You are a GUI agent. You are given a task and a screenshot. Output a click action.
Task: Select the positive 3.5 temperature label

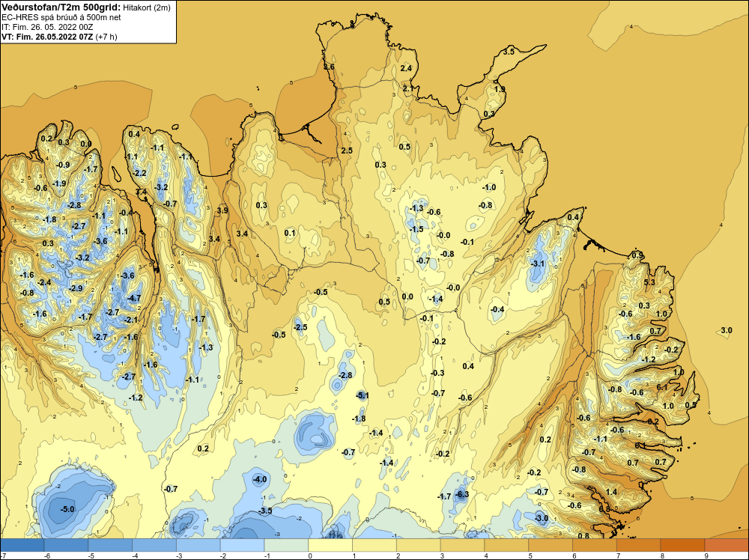pyautogui.click(x=509, y=52)
